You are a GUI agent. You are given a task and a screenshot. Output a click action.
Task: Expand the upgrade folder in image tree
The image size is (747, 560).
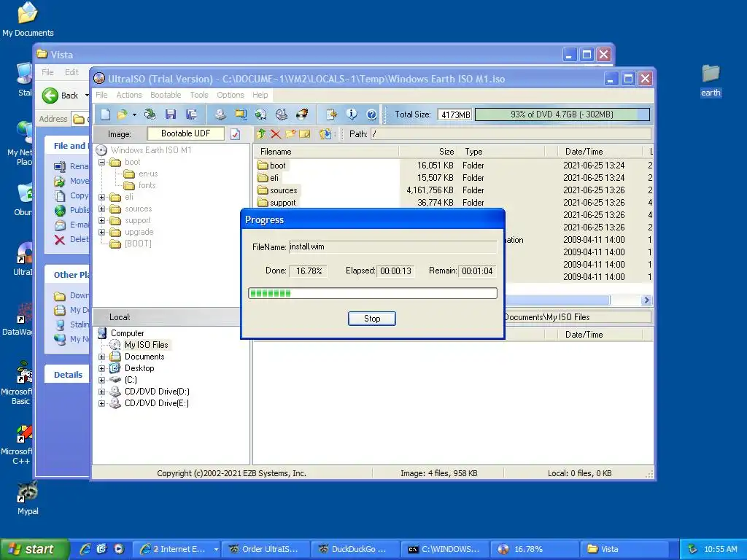[102, 233]
